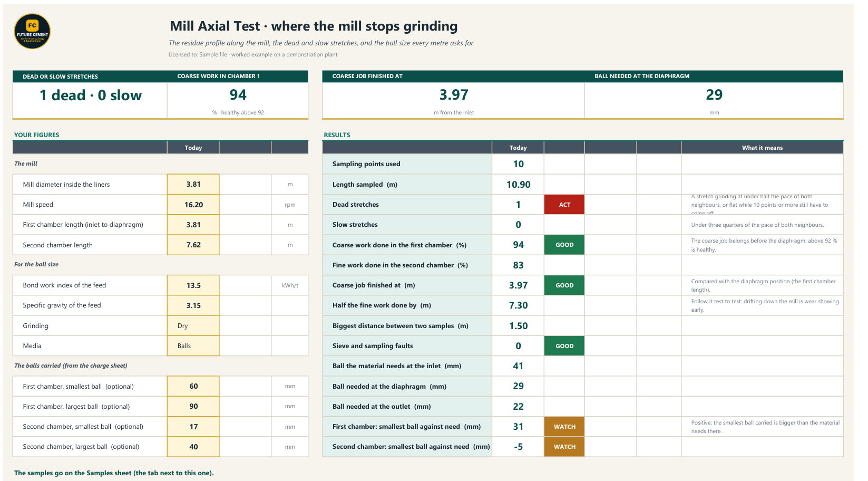Select second chamber length value 7.62
Screen dimensions: 868x481
pos(193,245)
